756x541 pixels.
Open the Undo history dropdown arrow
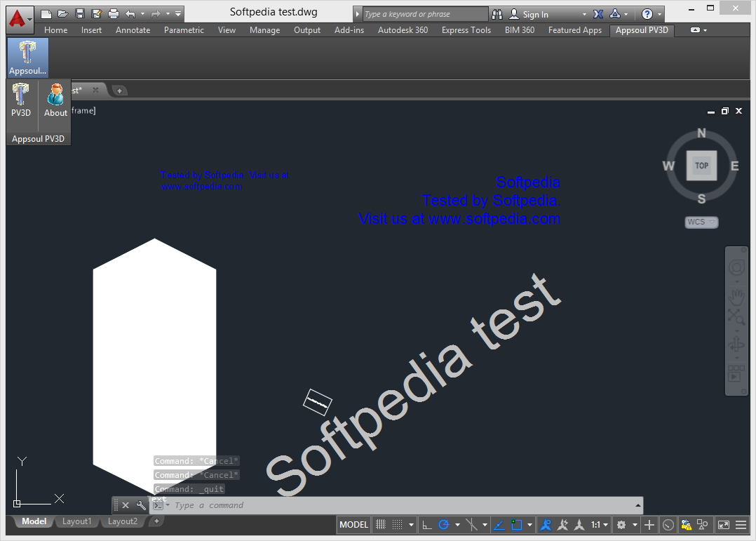click(143, 14)
